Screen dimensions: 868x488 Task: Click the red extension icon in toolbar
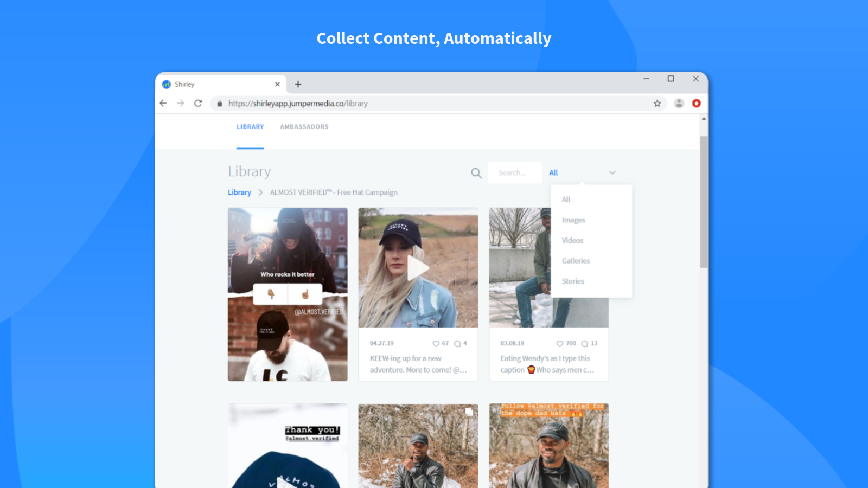point(697,103)
